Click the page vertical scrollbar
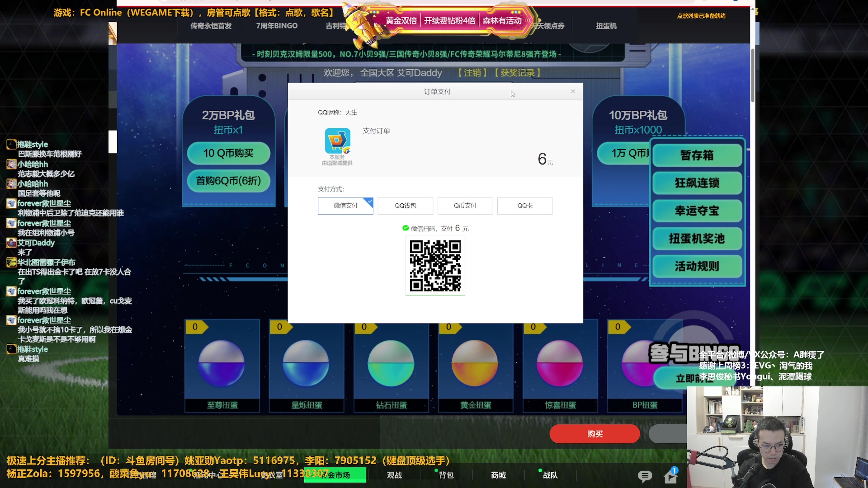 tap(753, 75)
